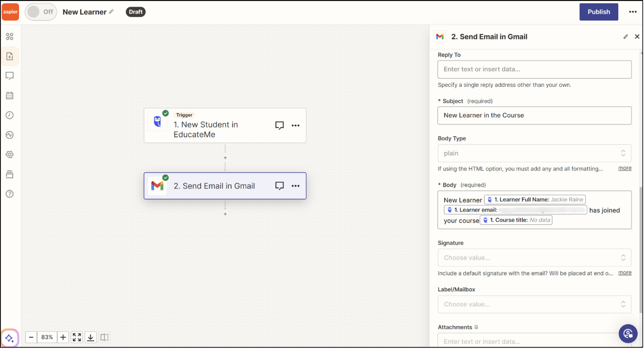Click the Course title data pill
Viewport: 644px width, 350px height.
516,220
